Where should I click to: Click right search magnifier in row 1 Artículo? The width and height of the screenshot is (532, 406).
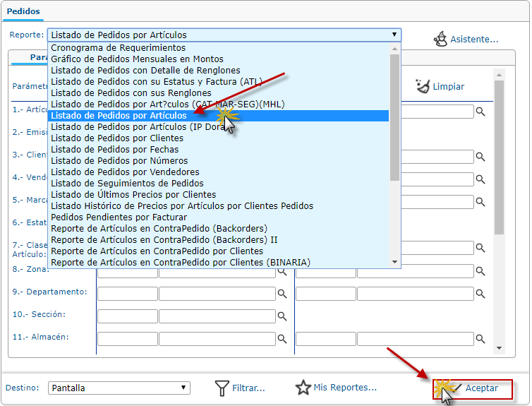tap(480, 112)
